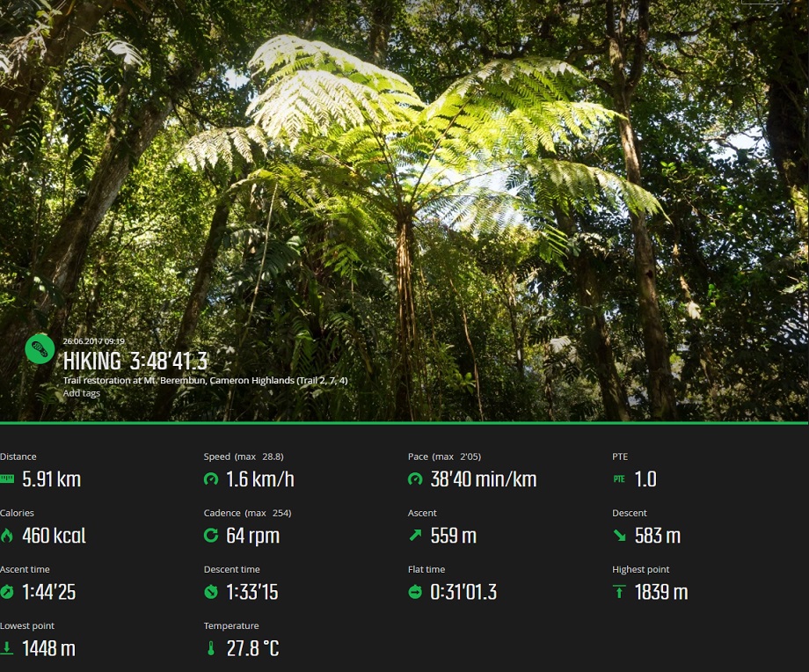The image size is (809, 672).
Task: Click the Lowest point label
Action: [27, 625]
